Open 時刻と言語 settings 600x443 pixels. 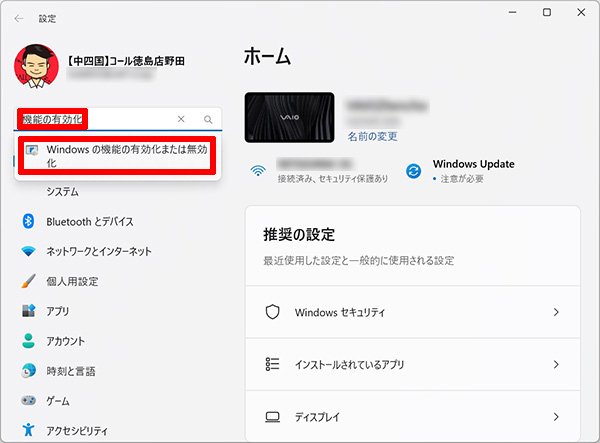click(71, 371)
